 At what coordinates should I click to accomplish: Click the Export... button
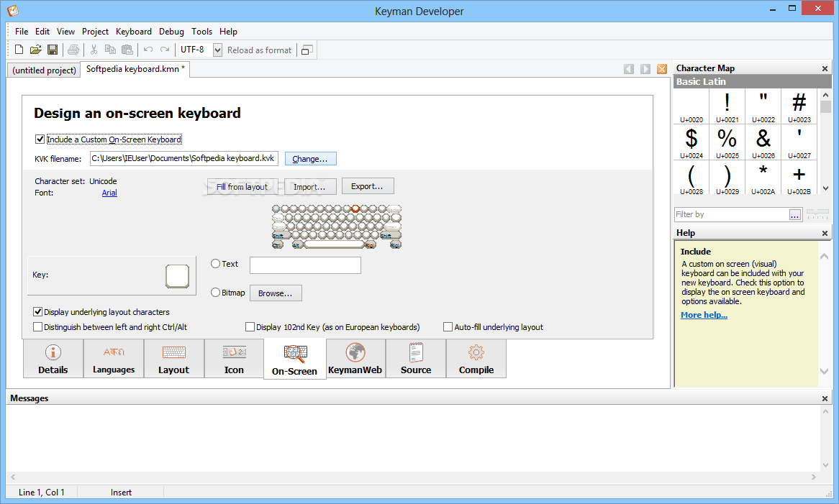pos(368,186)
